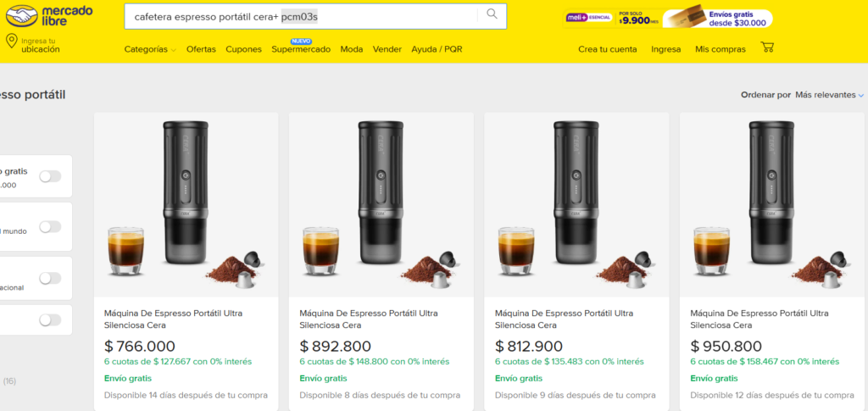Viewport: 868px width, 411px height.
Task: Enable the switch beside the "mundo" label
Action: (x=50, y=226)
